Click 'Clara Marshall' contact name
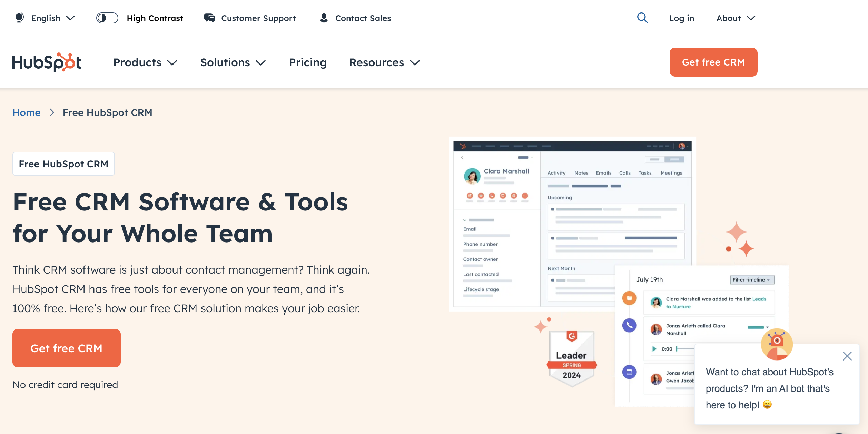The image size is (868, 434). tap(506, 171)
